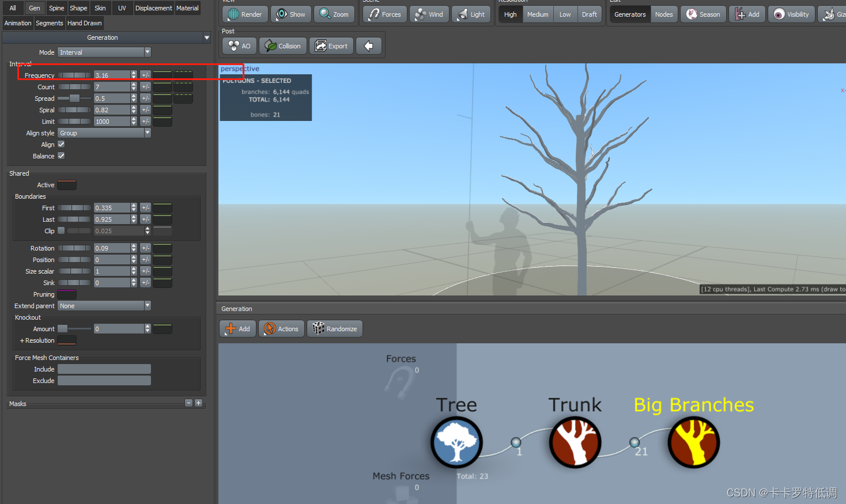Toggle the Wind button
Viewport: 846px width, 504px height.
coord(429,14)
